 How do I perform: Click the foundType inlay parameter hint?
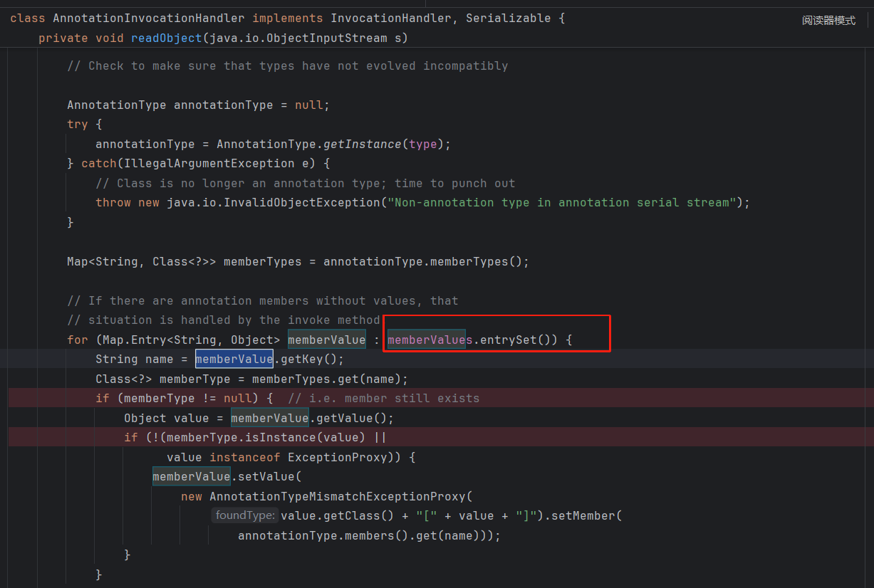click(244, 515)
